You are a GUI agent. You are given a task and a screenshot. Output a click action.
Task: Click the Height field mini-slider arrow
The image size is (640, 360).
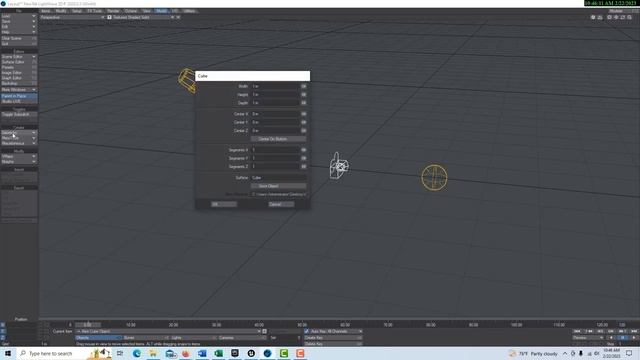[304, 94]
